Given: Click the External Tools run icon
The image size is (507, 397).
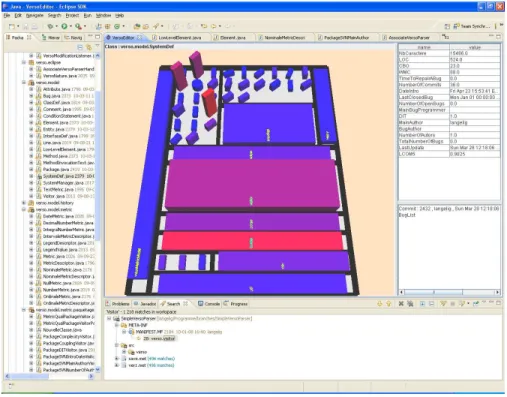Looking at the screenshot, I should coord(78,26).
